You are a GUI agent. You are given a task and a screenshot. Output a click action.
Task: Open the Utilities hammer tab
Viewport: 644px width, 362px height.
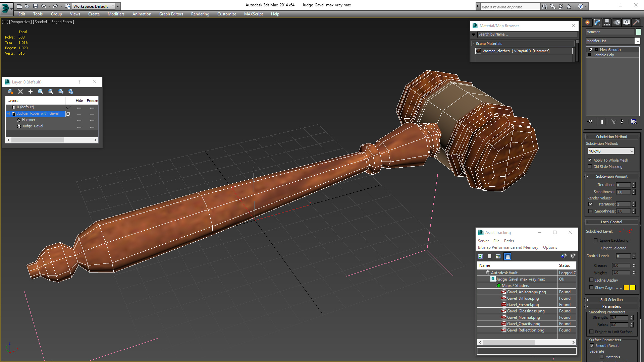636,22
